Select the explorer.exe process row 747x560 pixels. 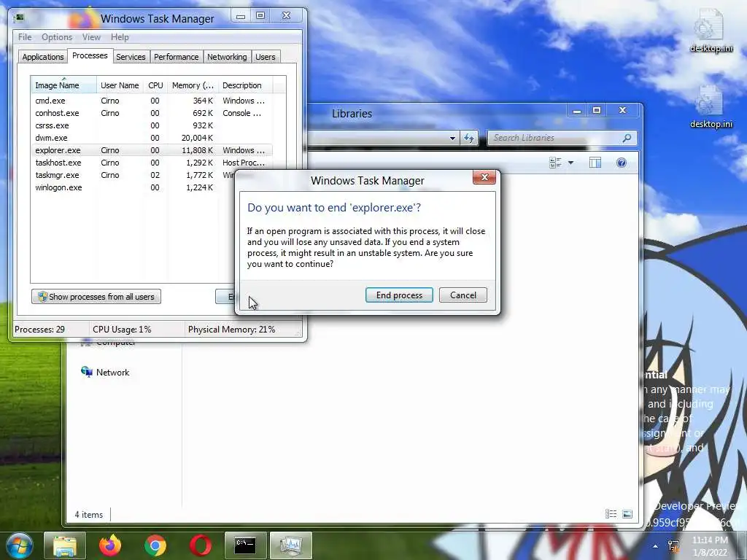click(152, 150)
